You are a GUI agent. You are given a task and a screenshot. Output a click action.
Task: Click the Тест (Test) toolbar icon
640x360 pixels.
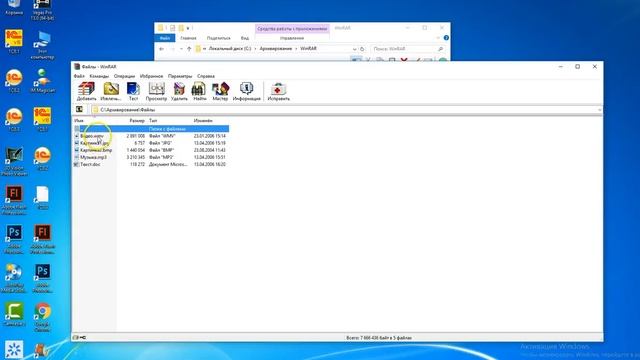click(x=133, y=91)
